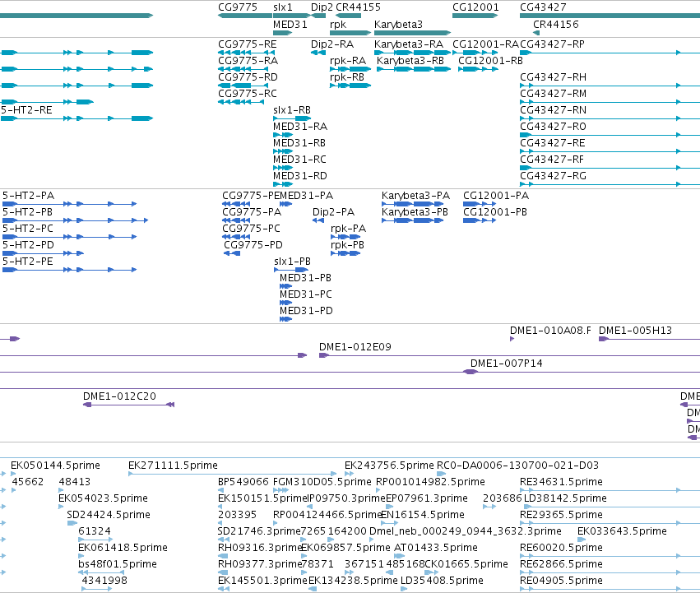This screenshot has height=593, width=700.
Task: Click EST RE34631.5prime
Action: coord(561,482)
